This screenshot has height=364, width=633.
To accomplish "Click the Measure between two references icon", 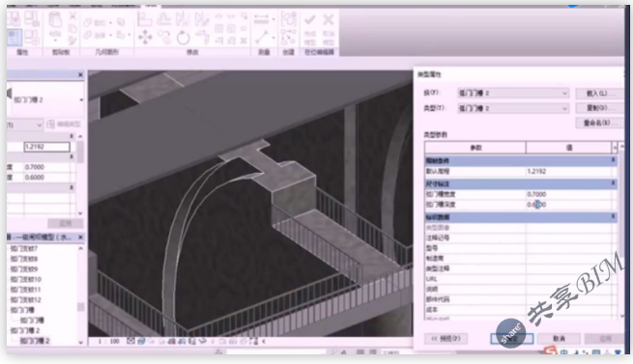I will pos(262,19).
